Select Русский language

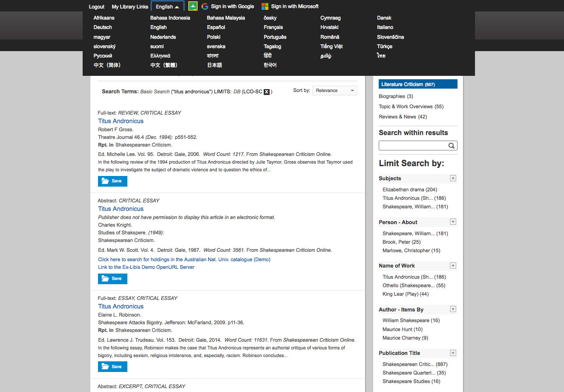[103, 56]
